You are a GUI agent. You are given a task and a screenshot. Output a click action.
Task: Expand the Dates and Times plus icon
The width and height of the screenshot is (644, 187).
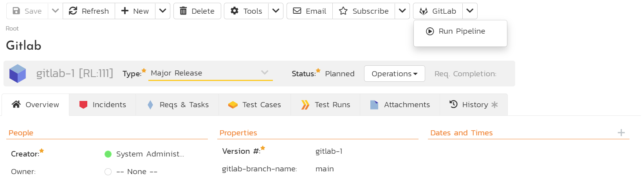pos(621,133)
